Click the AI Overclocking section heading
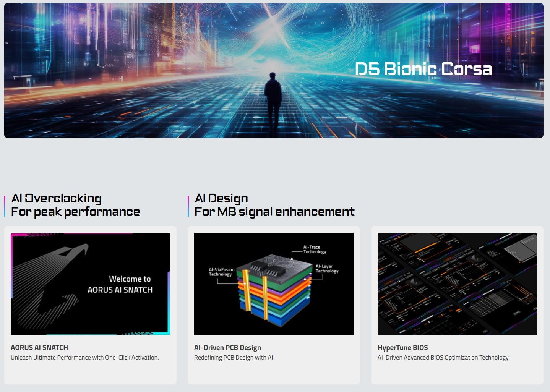 tap(57, 198)
